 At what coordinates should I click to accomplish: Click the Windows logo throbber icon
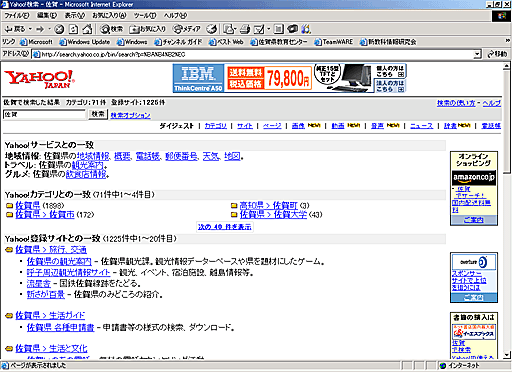point(501,16)
